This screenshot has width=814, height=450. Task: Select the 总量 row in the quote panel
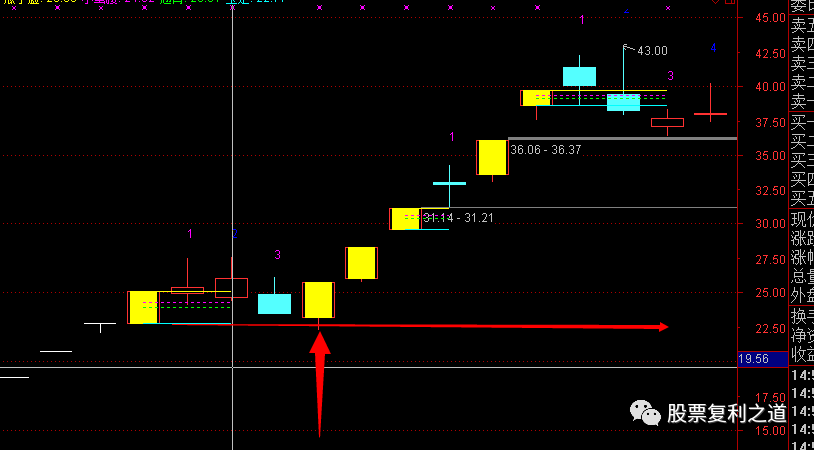tap(802, 275)
